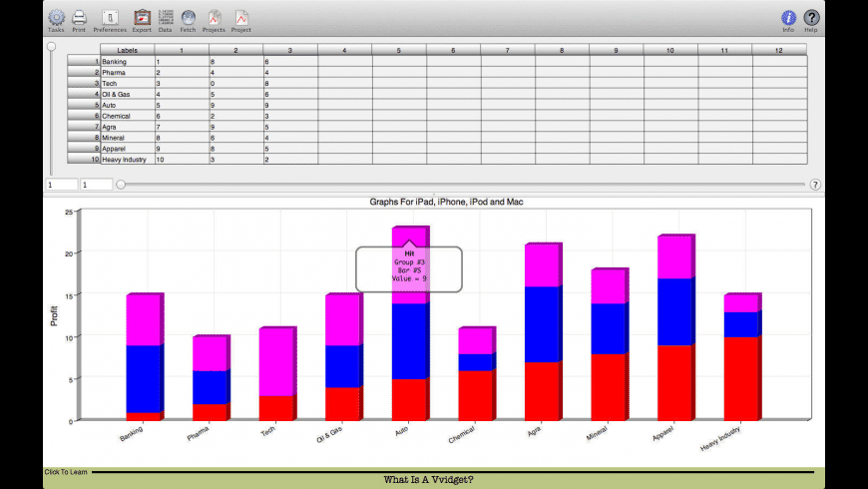
Task: Click the cell with value 0 in Tech row
Action: point(235,83)
